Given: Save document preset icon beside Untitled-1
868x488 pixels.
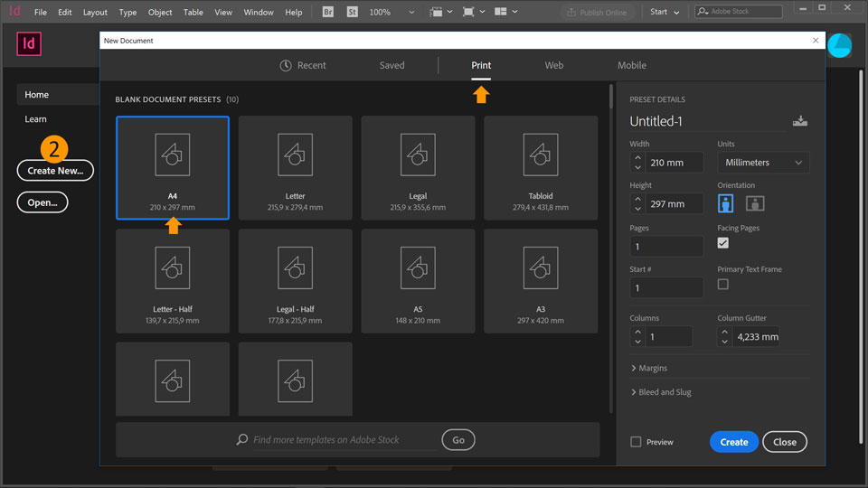Looking at the screenshot, I should click(x=799, y=120).
